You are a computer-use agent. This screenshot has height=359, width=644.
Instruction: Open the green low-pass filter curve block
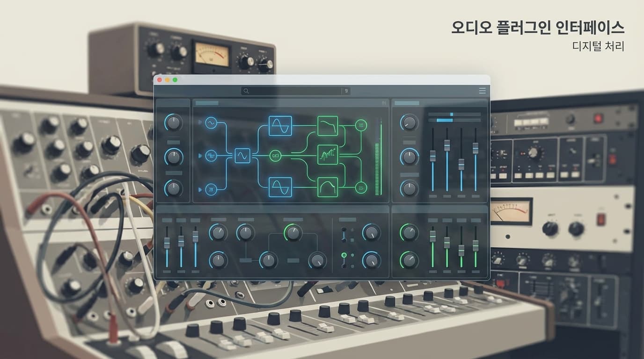click(x=328, y=126)
